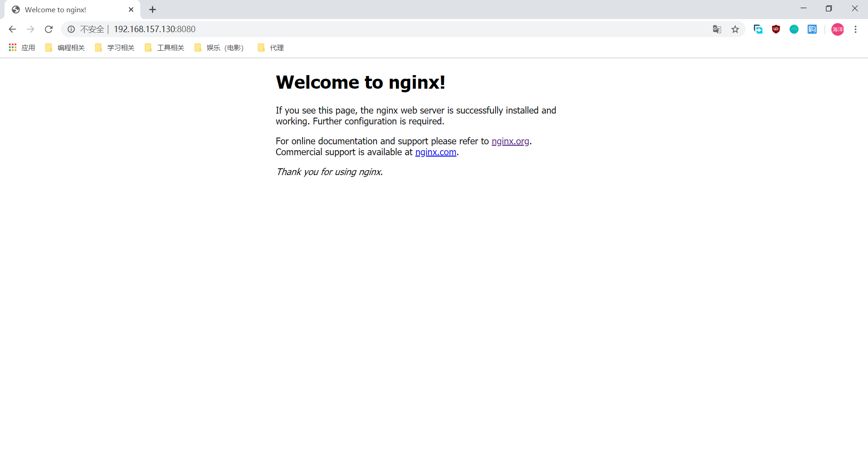This screenshot has height=466, width=868.
Task: Open 代理 bookmark folder
Action: pos(271,48)
